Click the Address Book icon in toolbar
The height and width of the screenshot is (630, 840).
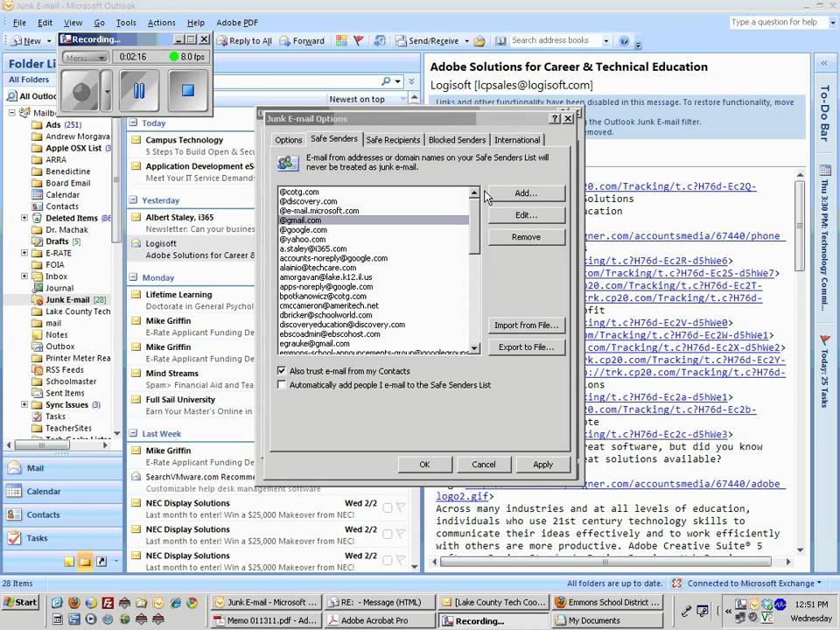point(500,41)
